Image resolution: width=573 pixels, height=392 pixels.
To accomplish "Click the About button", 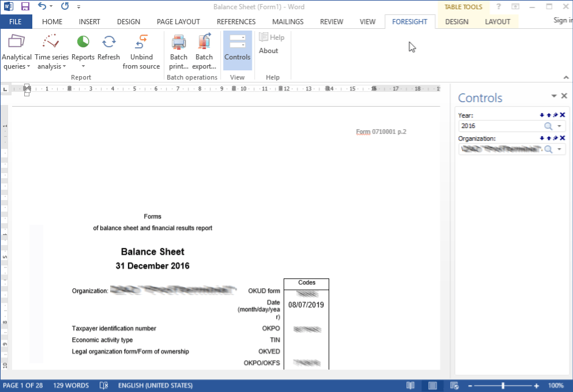I will click(x=269, y=51).
